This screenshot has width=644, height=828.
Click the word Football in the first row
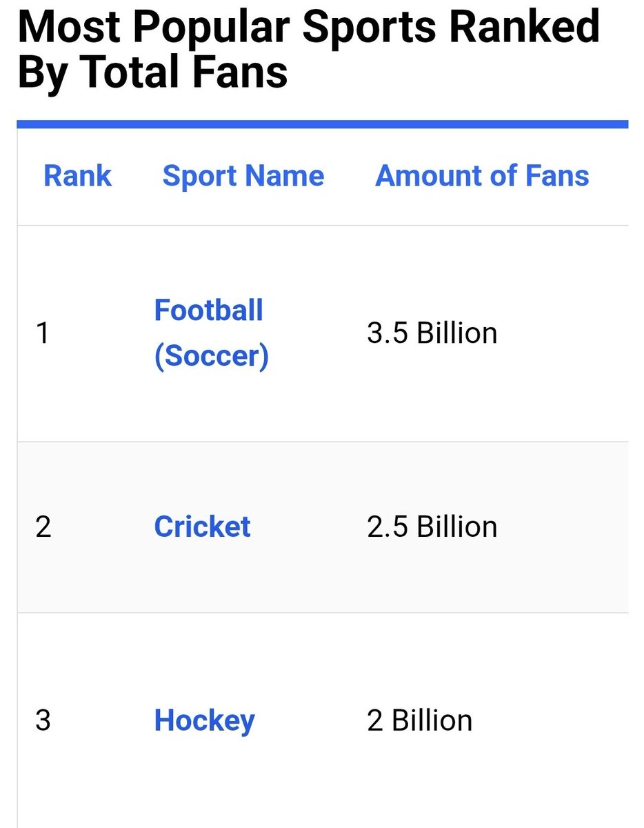point(209,310)
